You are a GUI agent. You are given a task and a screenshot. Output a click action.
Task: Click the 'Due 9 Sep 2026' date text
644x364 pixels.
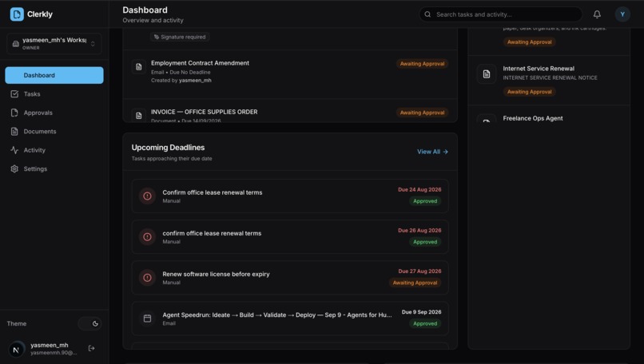click(421, 312)
